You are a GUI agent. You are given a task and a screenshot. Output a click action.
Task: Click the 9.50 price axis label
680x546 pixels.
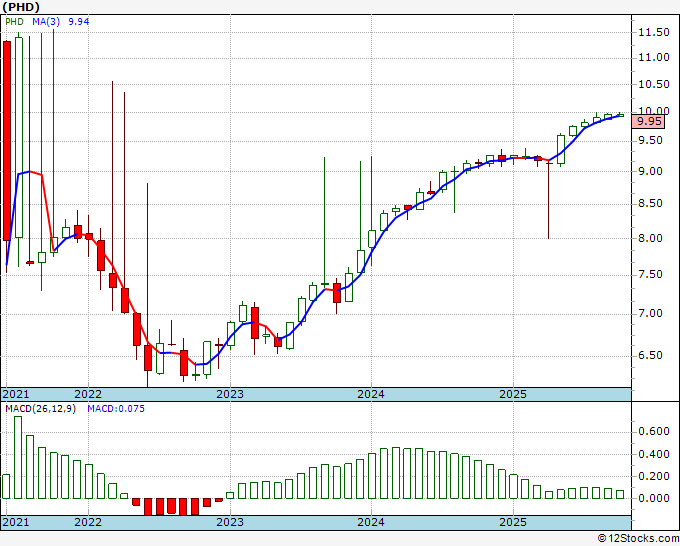coord(650,141)
